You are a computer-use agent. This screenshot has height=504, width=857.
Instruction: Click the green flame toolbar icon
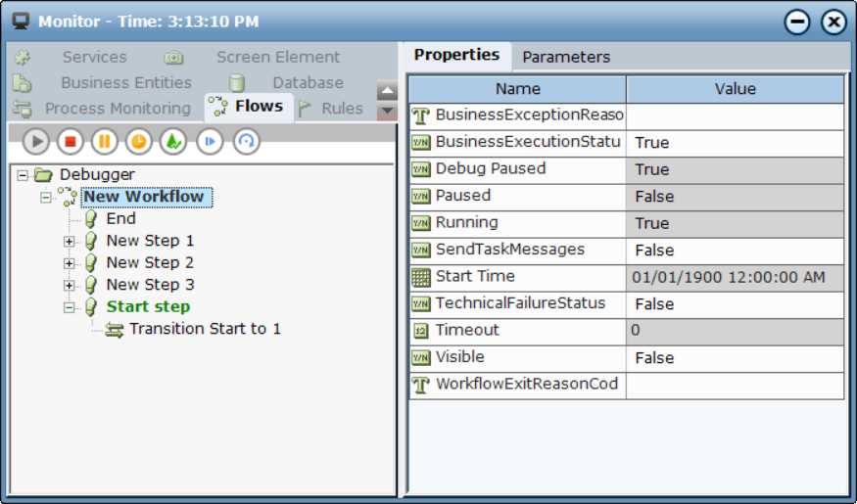(x=173, y=142)
